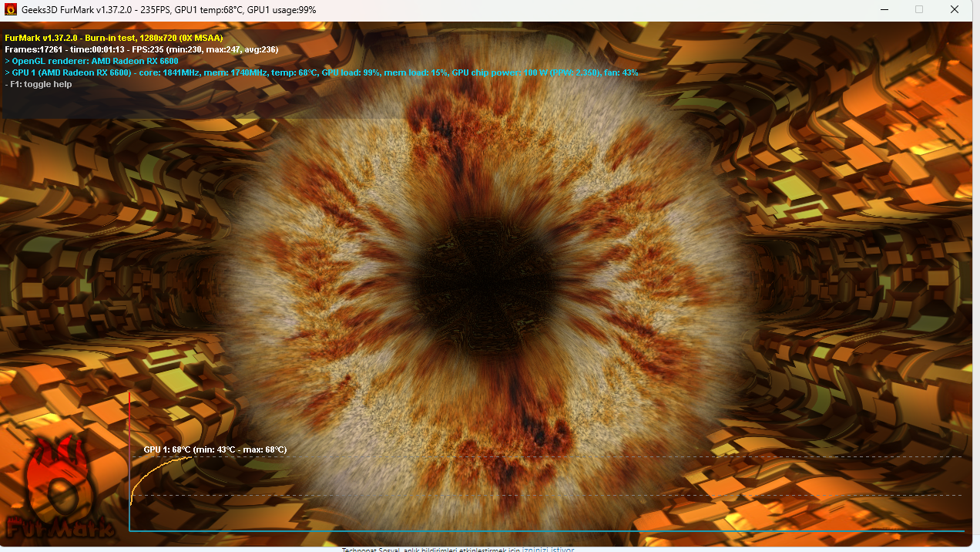Screen dimensions: 980x552
Task: Click the FurMark app icon in title bar
Action: 11,10
